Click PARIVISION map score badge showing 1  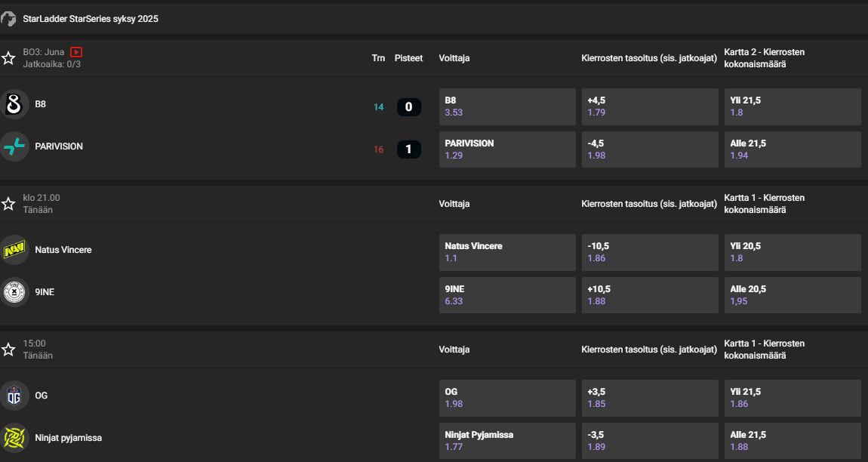[408, 149]
